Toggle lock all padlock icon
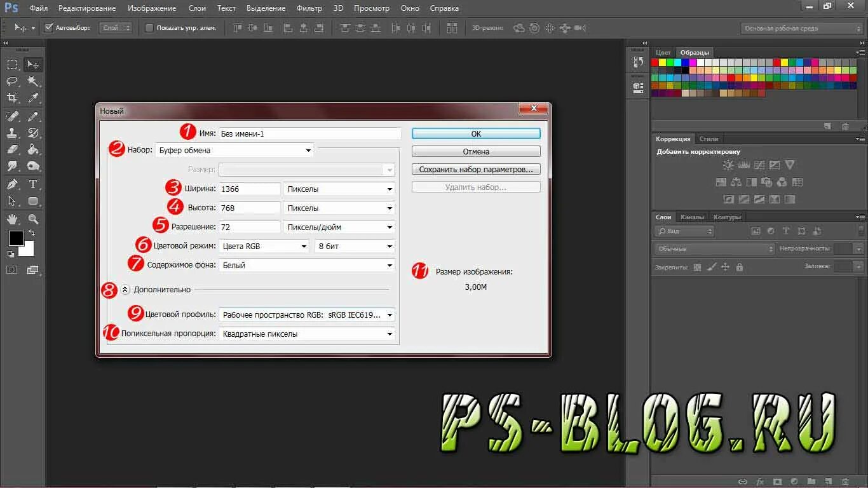Image resolution: width=868 pixels, height=488 pixels. point(739,268)
